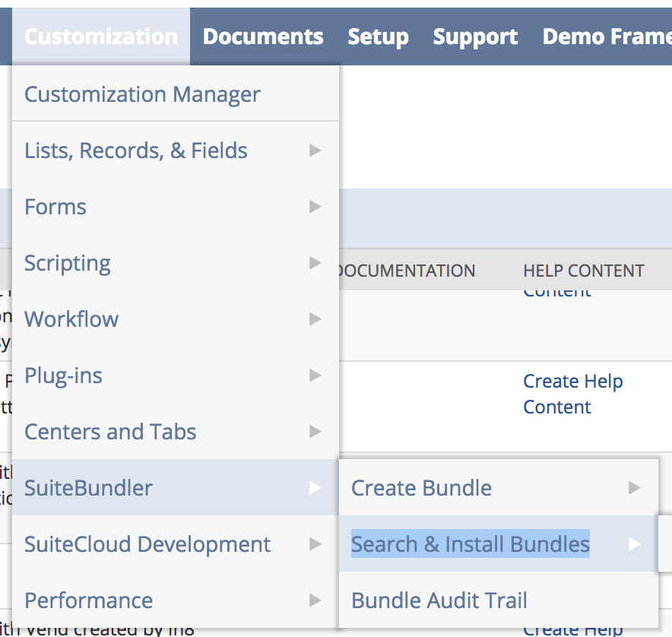Expand the Forms submenu arrow

(x=315, y=207)
